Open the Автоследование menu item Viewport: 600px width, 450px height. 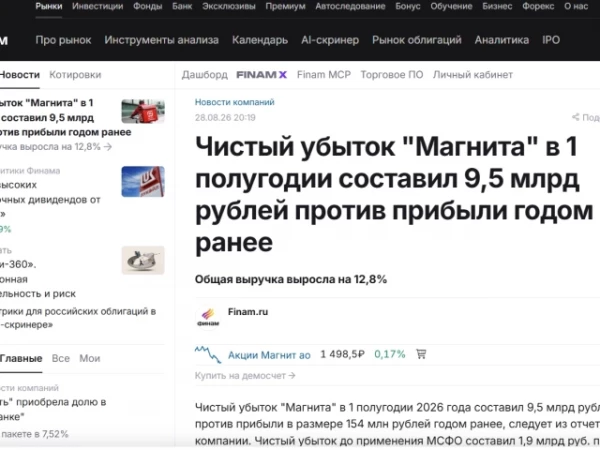click(350, 6)
